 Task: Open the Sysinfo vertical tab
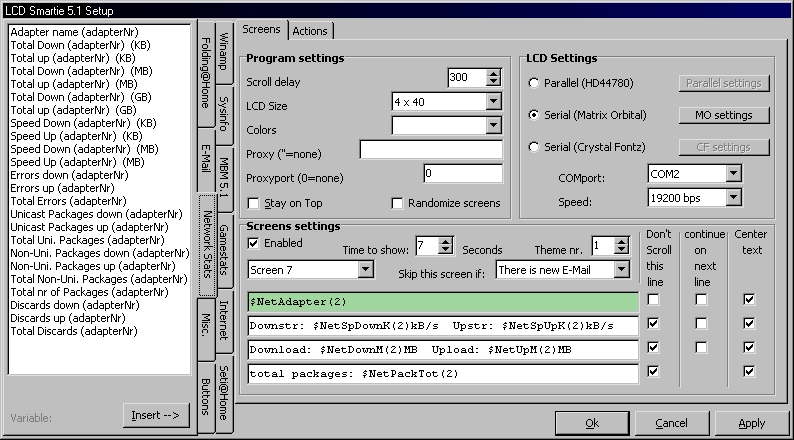tap(224, 113)
